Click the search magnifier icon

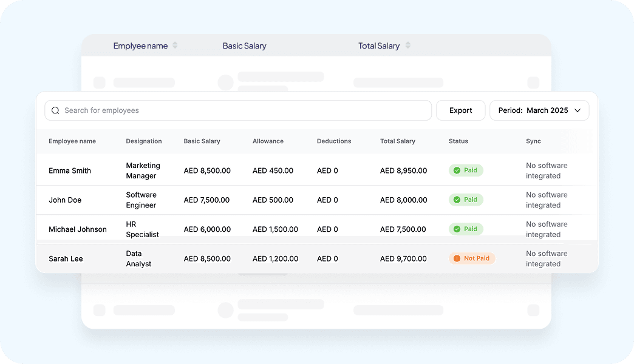55,110
